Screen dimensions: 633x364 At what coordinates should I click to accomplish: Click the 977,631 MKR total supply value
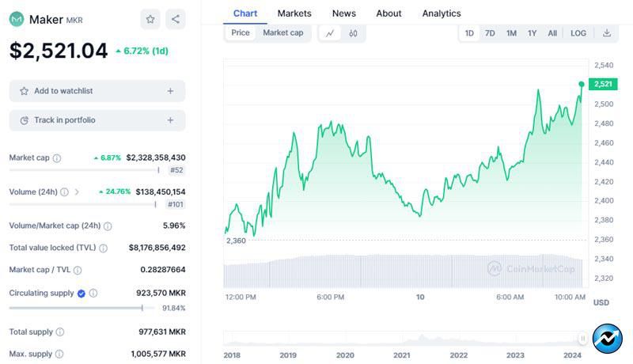tap(162, 332)
